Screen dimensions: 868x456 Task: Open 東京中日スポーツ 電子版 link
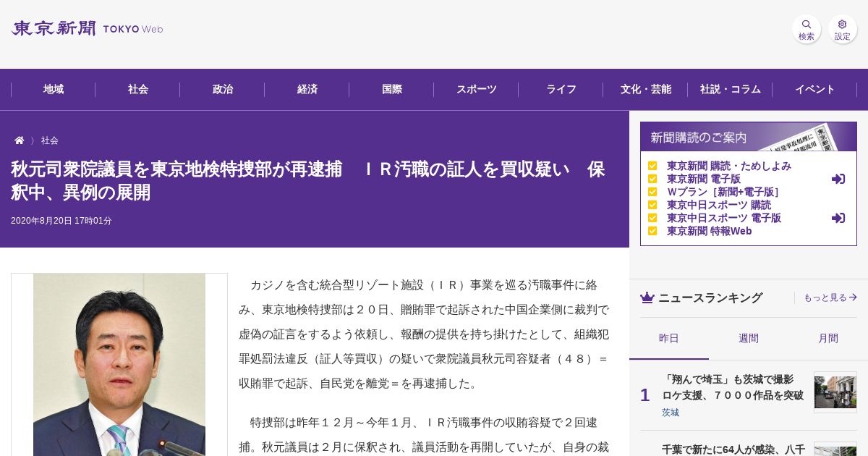click(724, 218)
